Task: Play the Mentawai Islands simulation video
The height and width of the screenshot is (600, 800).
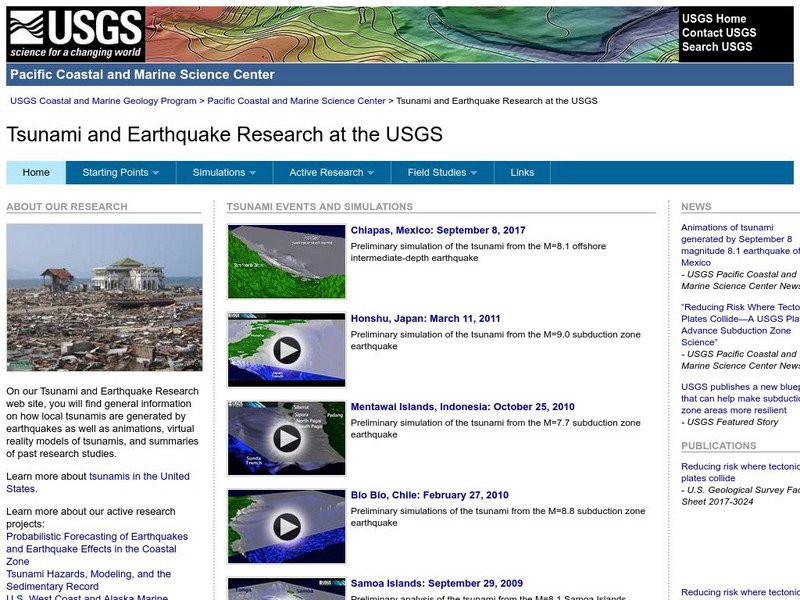Action: tap(287, 438)
